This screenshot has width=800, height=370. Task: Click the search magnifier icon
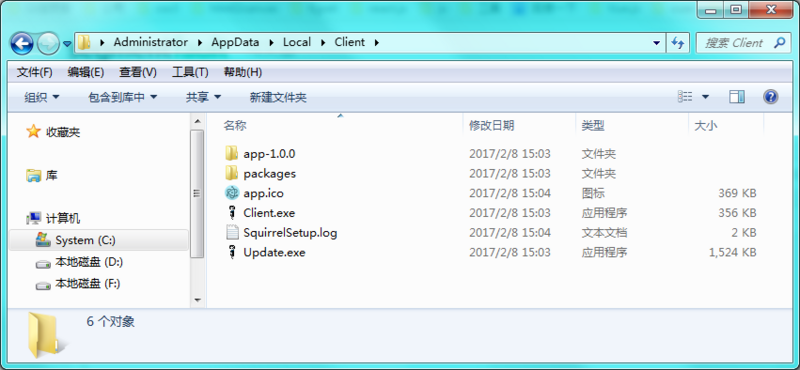[x=780, y=43]
